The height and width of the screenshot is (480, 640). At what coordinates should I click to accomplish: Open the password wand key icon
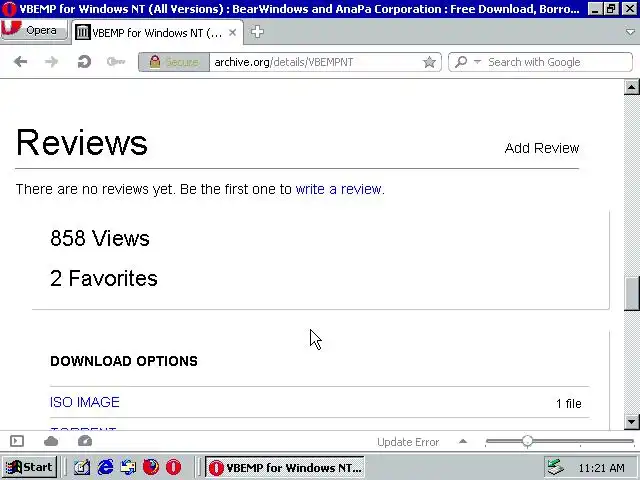(x=116, y=62)
